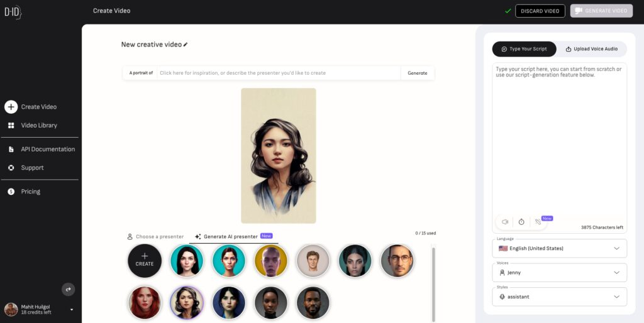The height and width of the screenshot is (323, 644).
Task: Switch to the Choose a presenter tab
Action: point(155,237)
